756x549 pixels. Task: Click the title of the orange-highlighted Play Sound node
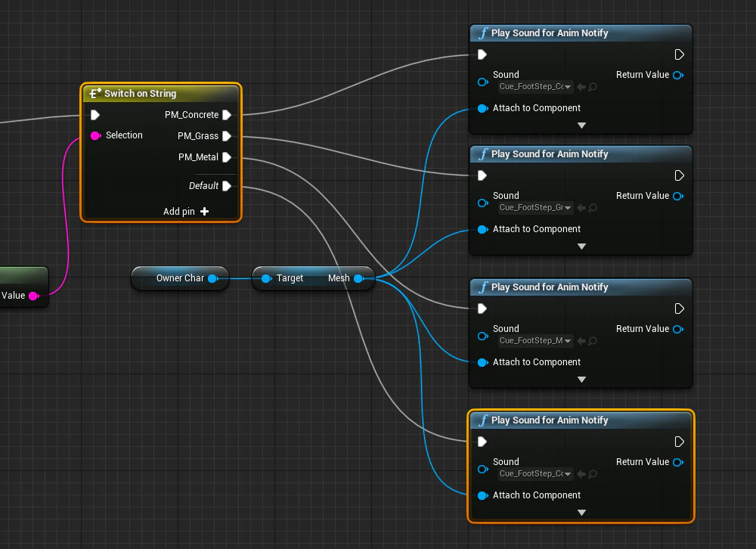[550, 420]
